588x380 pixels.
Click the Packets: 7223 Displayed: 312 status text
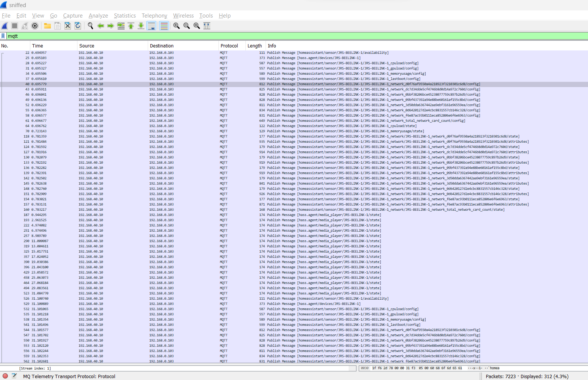coord(527,376)
